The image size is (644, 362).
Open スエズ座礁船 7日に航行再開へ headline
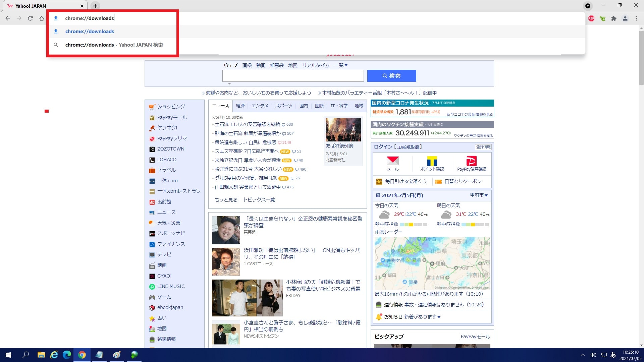point(247,151)
